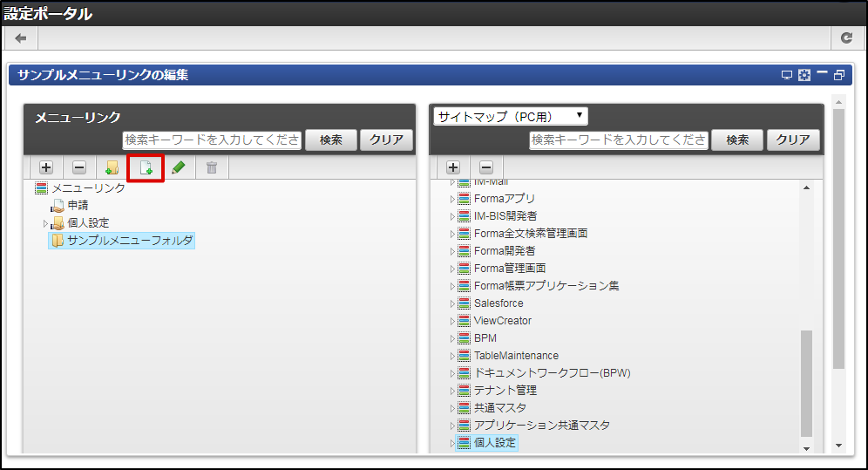Click the reload icon in portal toolbar

846,38
